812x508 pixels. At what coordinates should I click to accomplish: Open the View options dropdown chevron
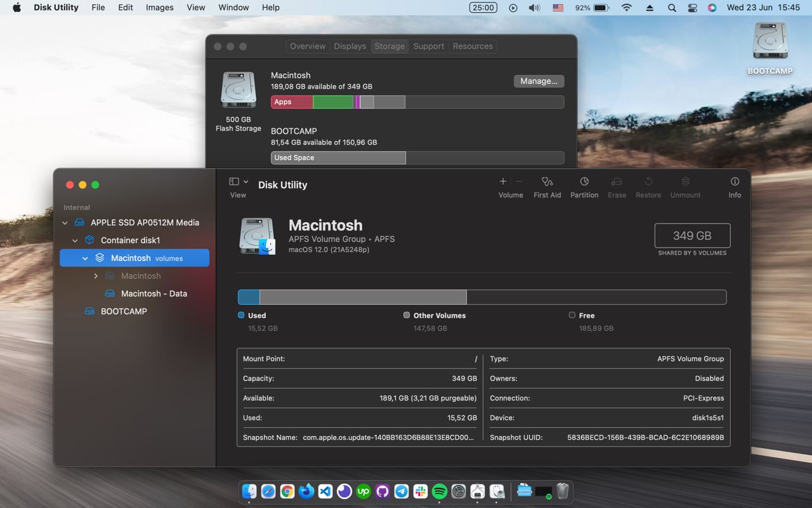(246, 182)
